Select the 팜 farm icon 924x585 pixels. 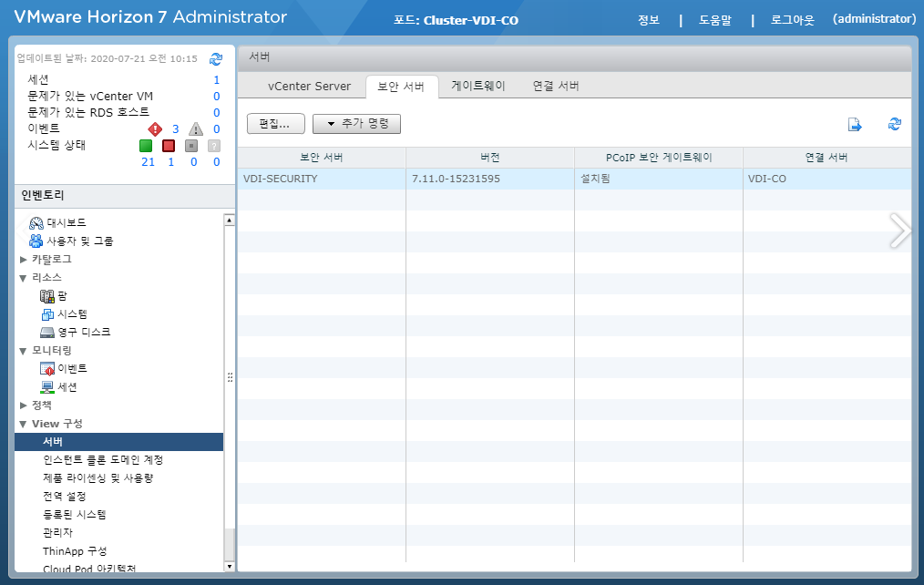(47, 296)
